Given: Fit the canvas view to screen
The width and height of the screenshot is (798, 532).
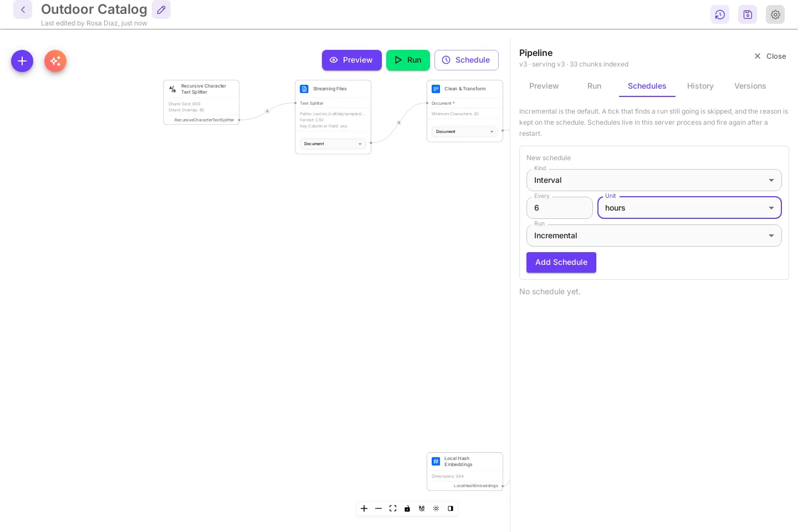Looking at the screenshot, I should coord(393,508).
